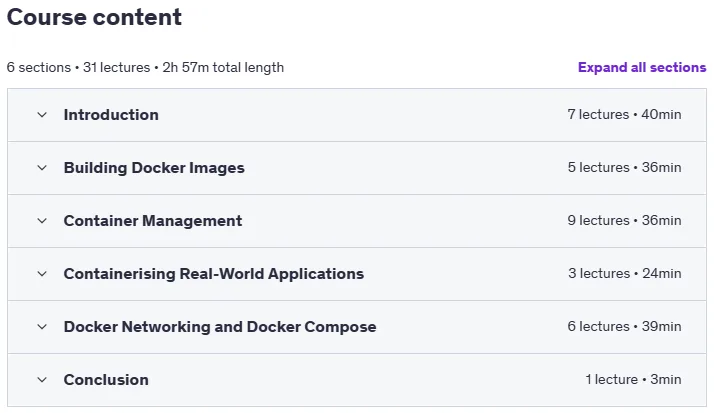714x413 pixels.
Task: Open the Introduction section title
Action: point(111,115)
